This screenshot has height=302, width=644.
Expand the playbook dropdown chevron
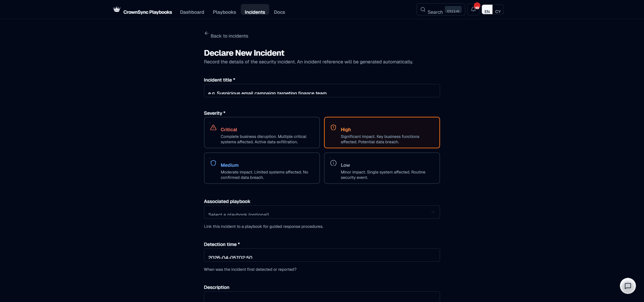[433, 212]
